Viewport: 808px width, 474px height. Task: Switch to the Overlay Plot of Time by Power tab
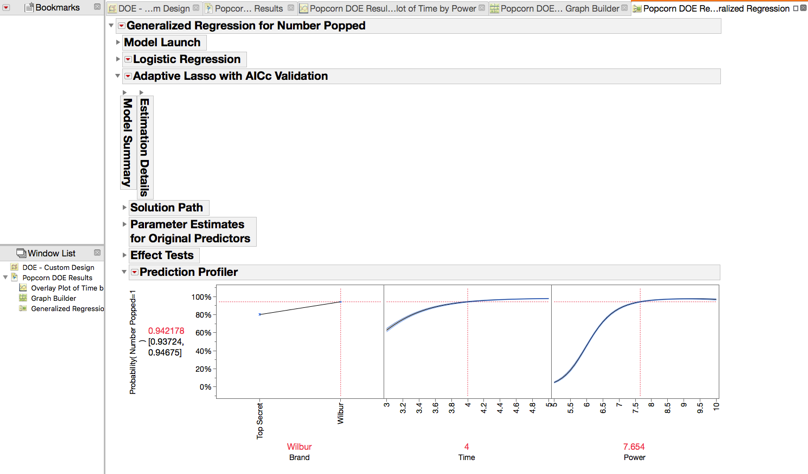(392, 8)
